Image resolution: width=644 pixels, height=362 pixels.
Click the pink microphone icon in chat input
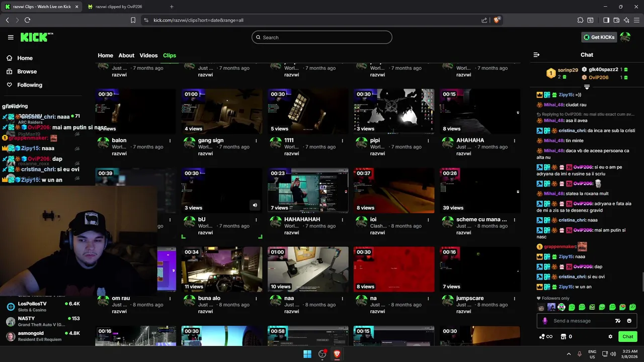pyautogui.click(x=545, y=321)
